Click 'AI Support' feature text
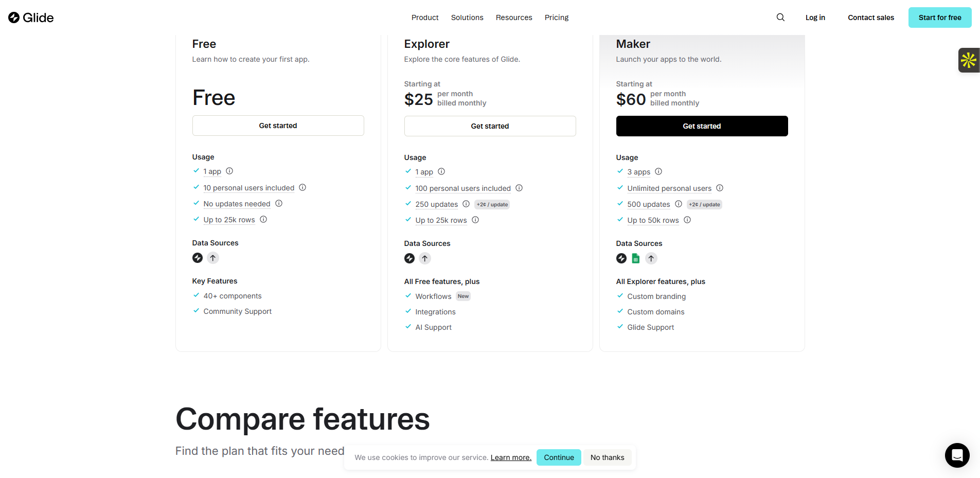980x478 pixels. coord(434,327)
